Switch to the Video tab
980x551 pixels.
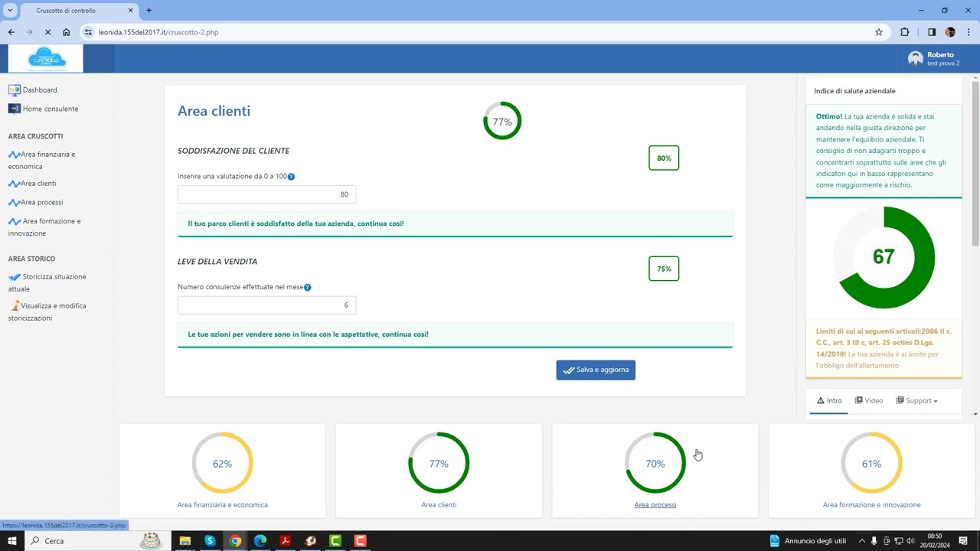[869, 401]
